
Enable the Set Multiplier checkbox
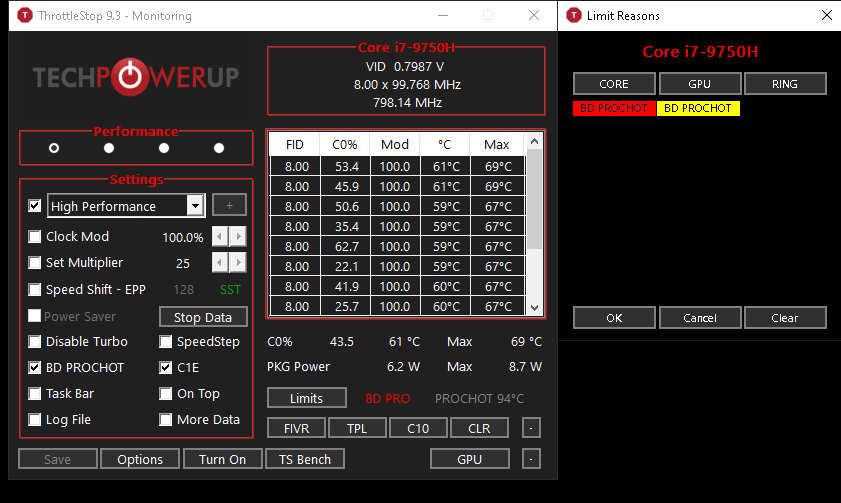point(34,263)
